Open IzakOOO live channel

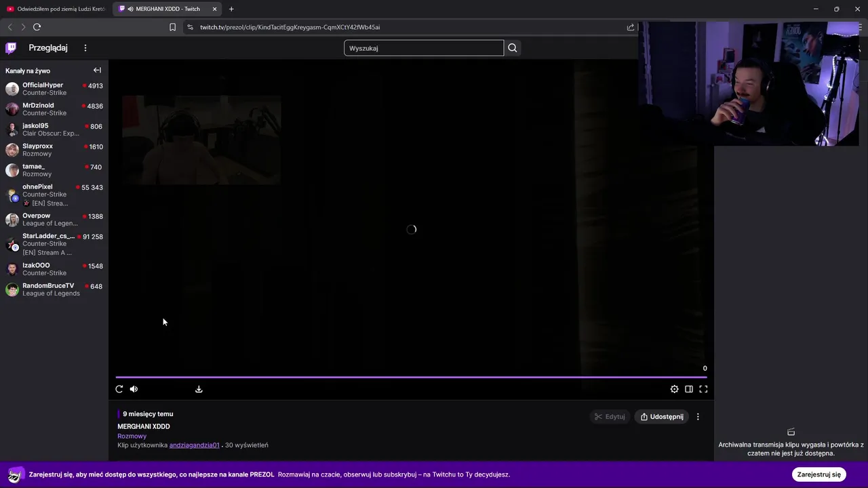pyautogui.click(x=54, y=269)
